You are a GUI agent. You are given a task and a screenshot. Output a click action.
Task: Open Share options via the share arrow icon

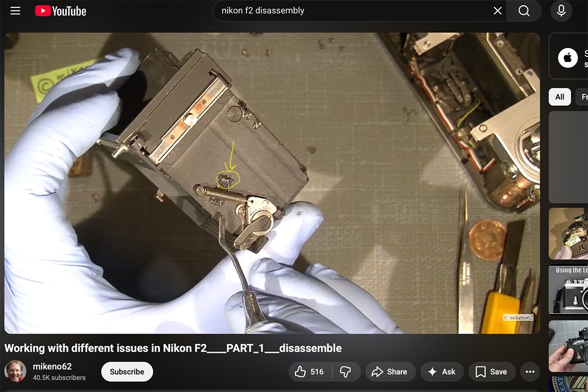[x=391, y=371]
